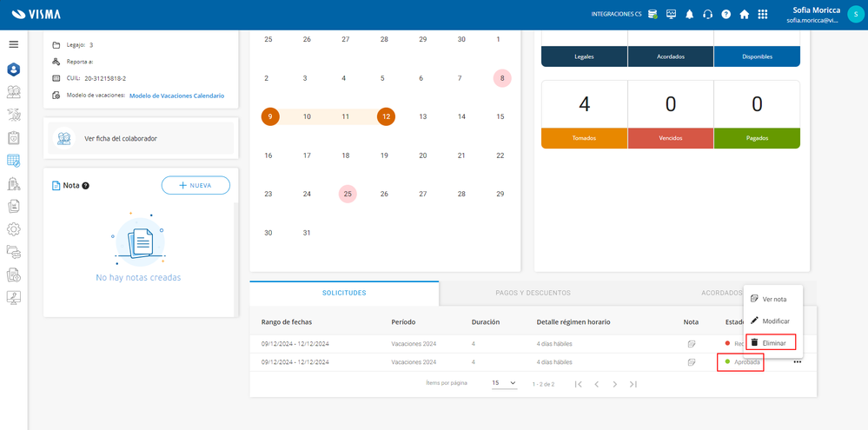Open the items per page dropdown showing 15
Viewport: 868px width, 430px height.
(x=504, y=383)
